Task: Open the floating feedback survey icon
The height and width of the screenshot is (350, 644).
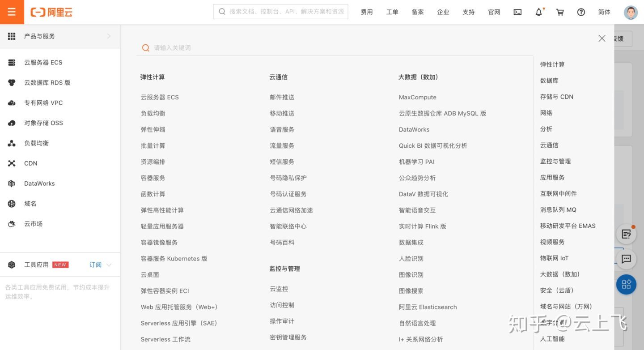Action: tap(626, 234)
